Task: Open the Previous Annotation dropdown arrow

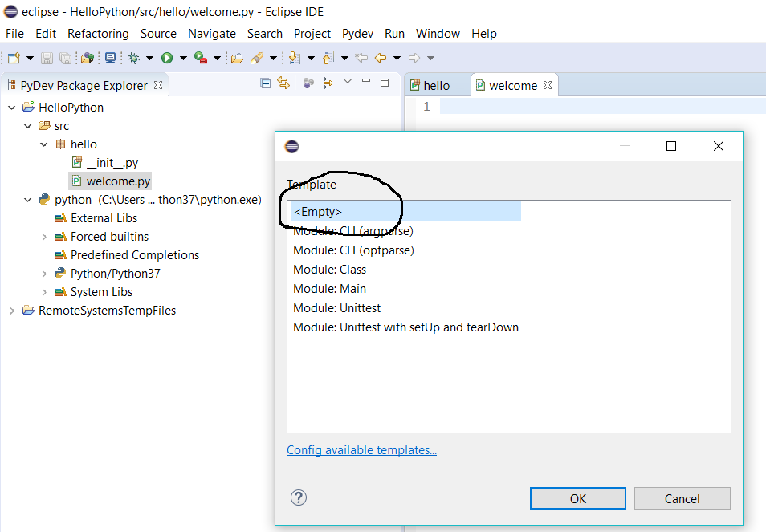Action: point(344,58)
